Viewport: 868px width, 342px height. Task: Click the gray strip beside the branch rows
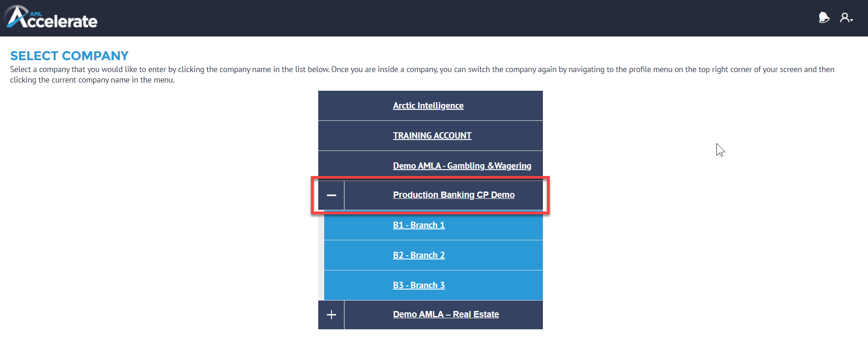pos(321,255)
